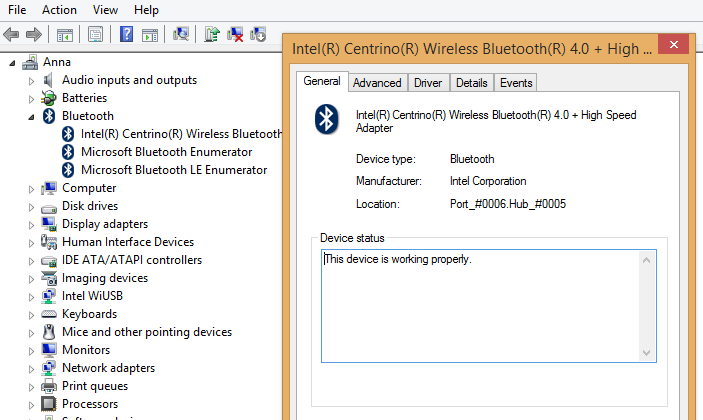Click the Print queues printer icon
This screenshot has width=703, height=420.
[x=49, y=386]
